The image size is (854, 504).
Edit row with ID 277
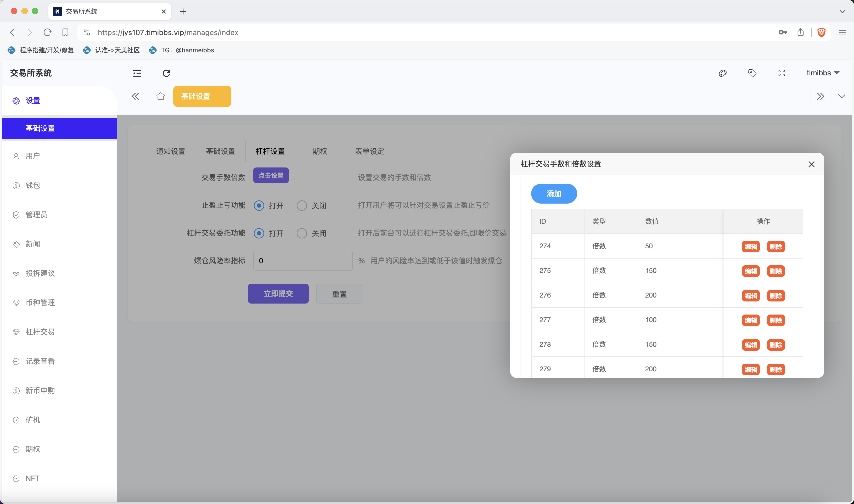(x=751, y=320)
